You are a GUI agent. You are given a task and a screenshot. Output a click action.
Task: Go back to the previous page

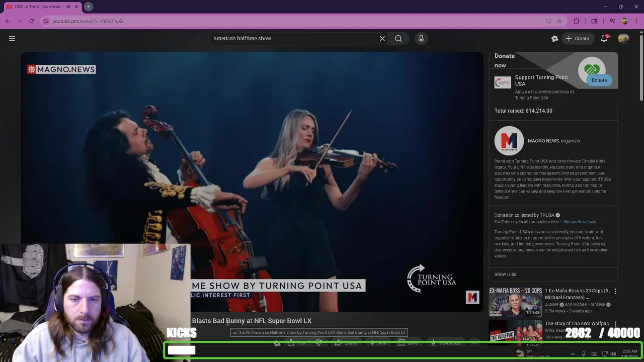(x=7, y=21)
